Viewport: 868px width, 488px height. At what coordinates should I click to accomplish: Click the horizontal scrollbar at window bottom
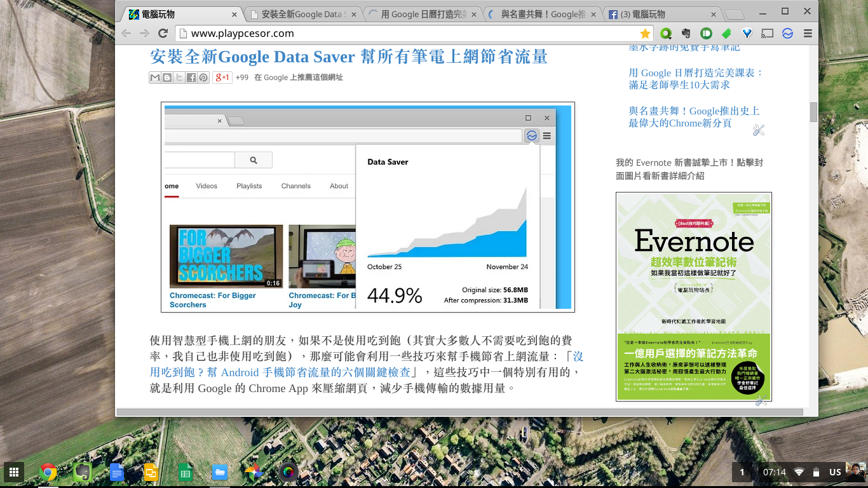(460, 412)
